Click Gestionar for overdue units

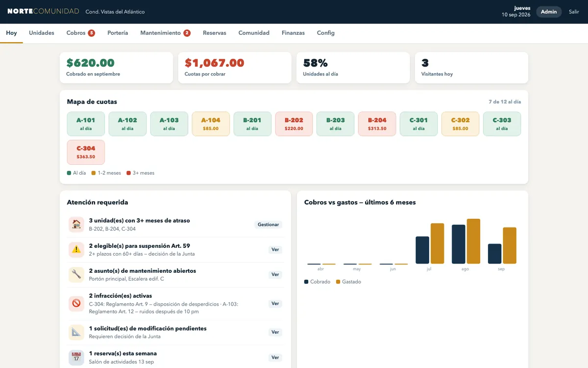[x=268, y=225]
